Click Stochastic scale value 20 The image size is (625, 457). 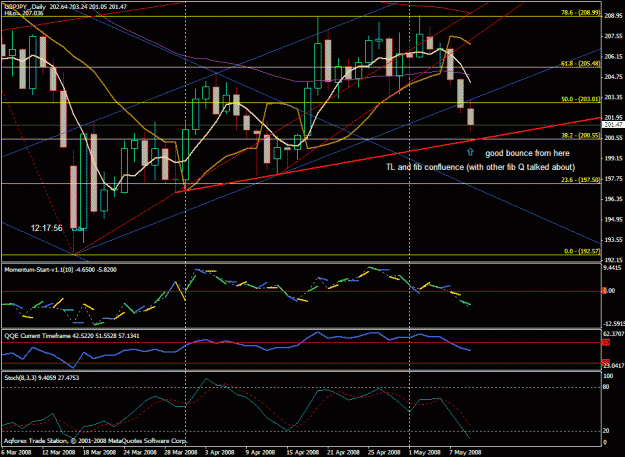pos(607,431)
